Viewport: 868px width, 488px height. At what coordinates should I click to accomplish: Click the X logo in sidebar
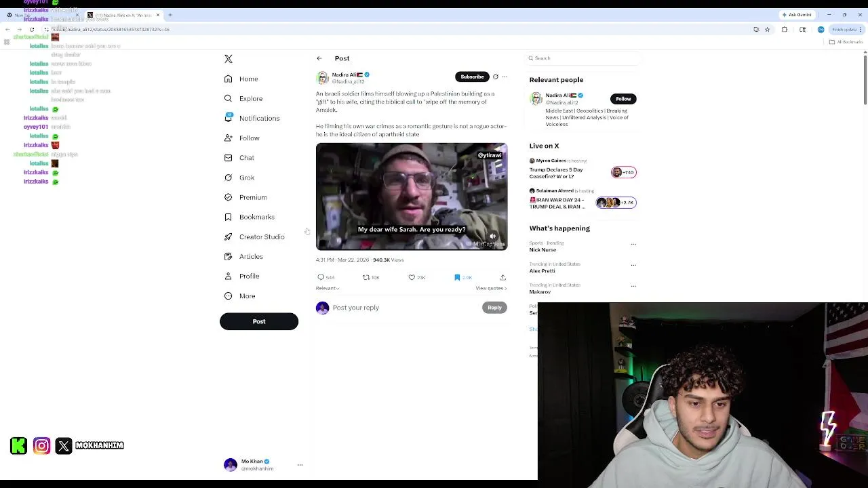pyautogui.click(x=229, y=59)
